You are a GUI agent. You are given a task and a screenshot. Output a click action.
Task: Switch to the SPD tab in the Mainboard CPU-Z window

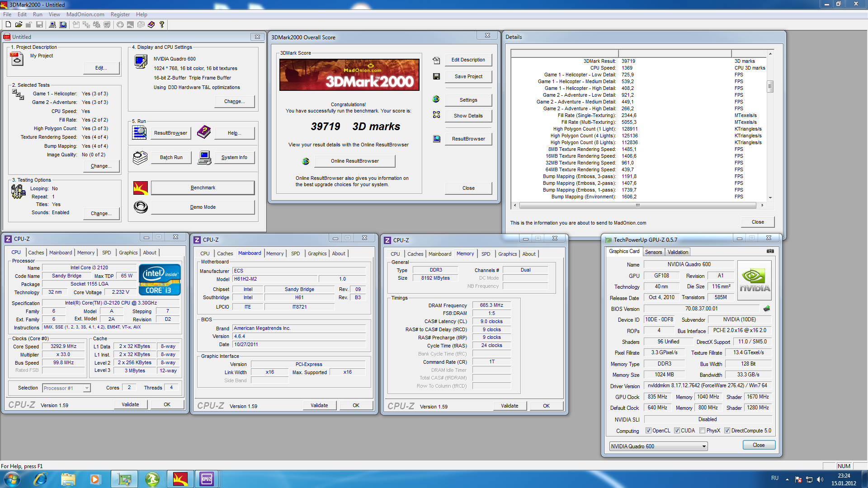tap(296, 253)
